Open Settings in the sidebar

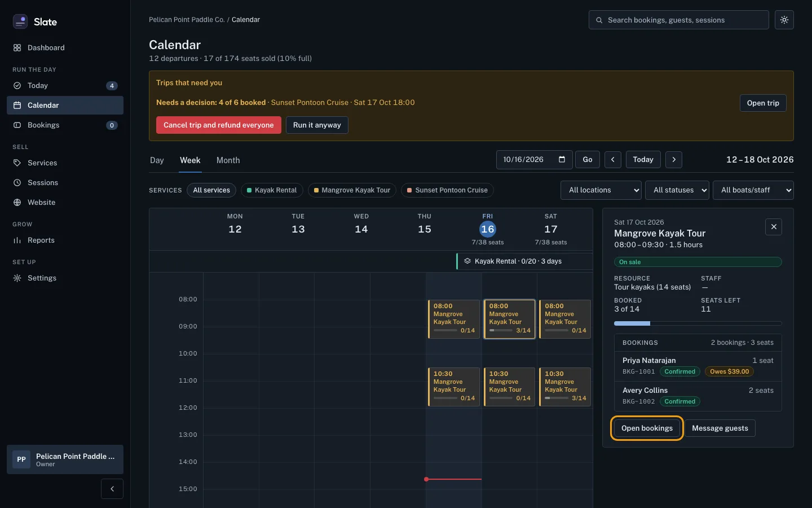[x=65, y=278]
